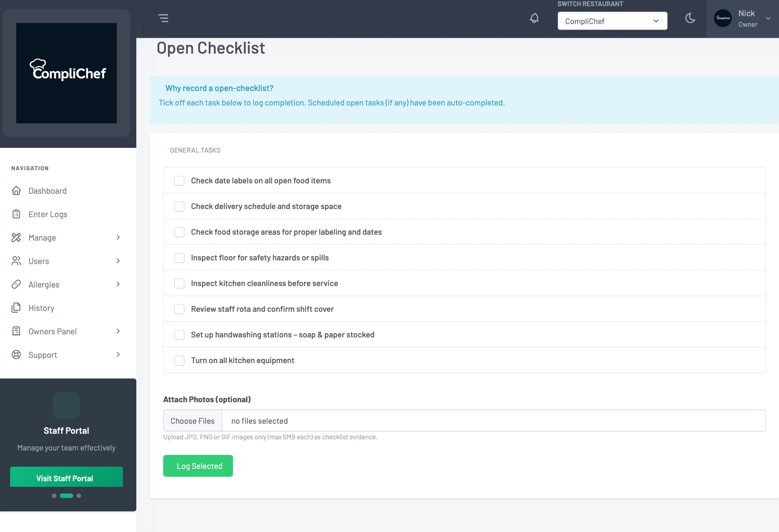Viewport: 779px width, 532px height.
Task: Expand the Allergies submenu chevron
Action: coord(118,284)
